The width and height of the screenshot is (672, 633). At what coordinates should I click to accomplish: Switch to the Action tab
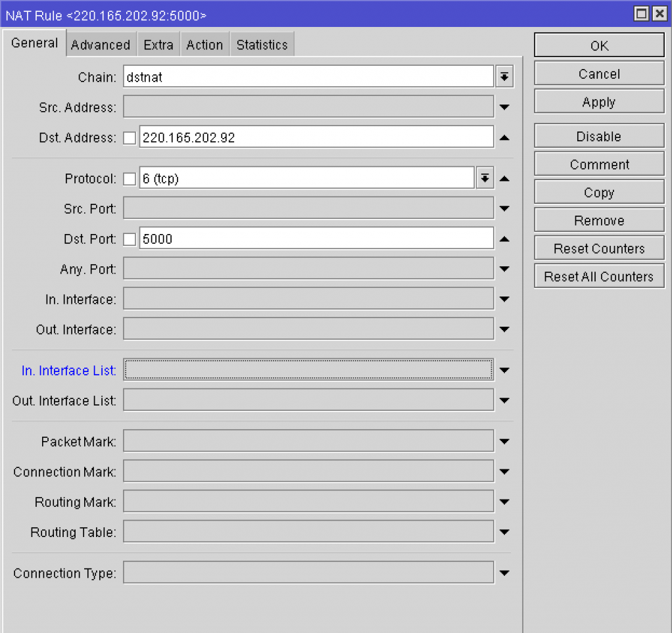204,45
